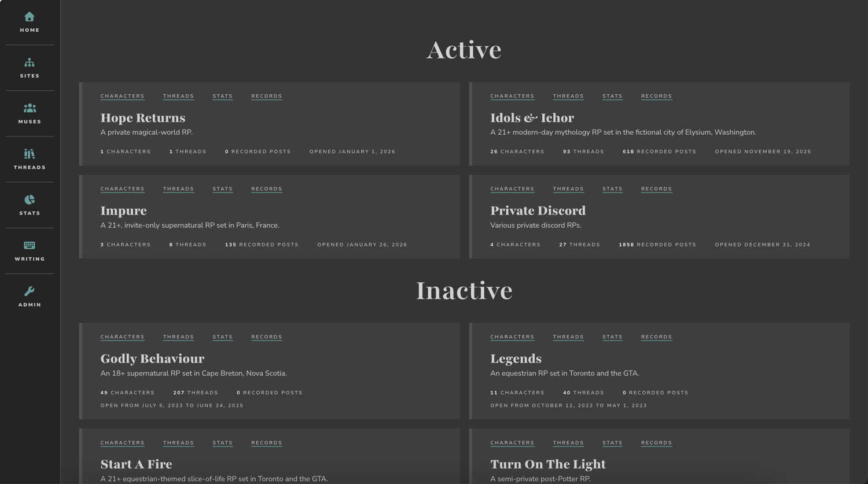The width and height of the screenshot is (868, 484).
Task: Open Threads link for Idols & Ichor
Action: 568,96
